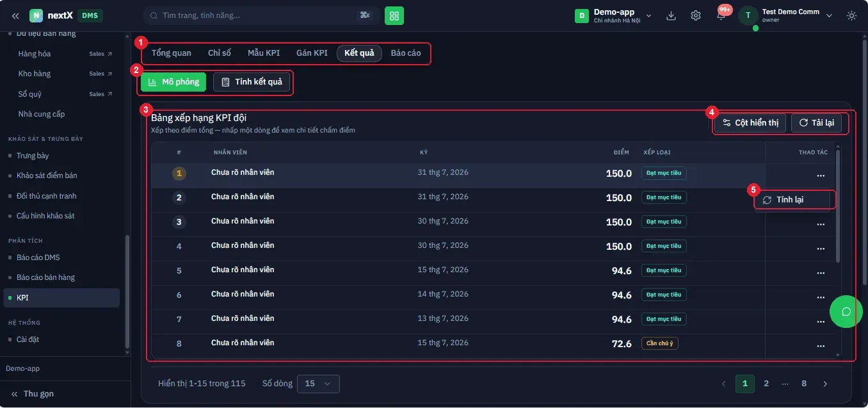Switch to the Gán KPI tab
The image size is (868, 408).
pyautogui.click(x=312, y=53)
